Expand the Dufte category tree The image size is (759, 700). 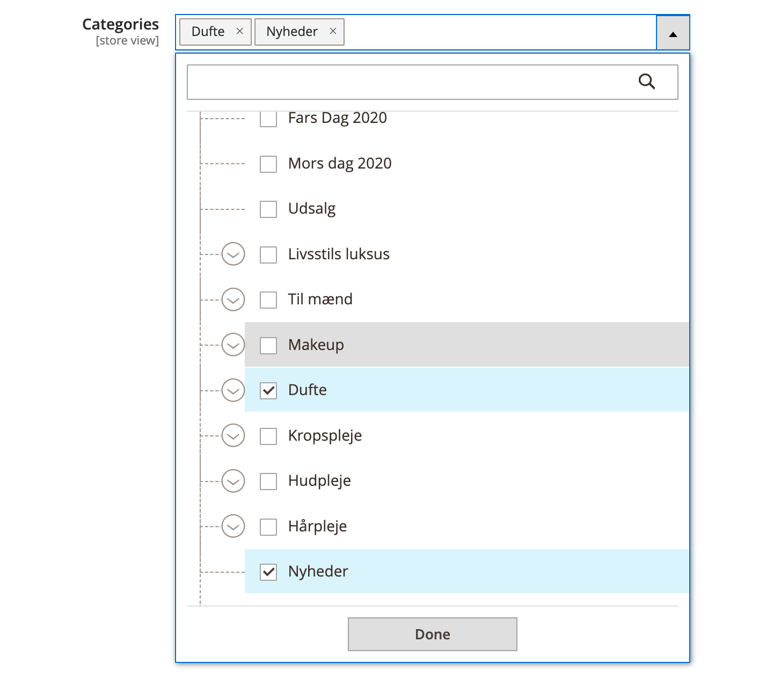coord(233,390)
